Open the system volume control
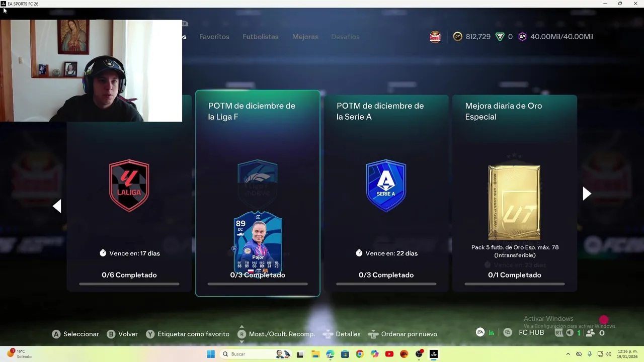This screenshot has width=644, height=362. coord(608,354)
